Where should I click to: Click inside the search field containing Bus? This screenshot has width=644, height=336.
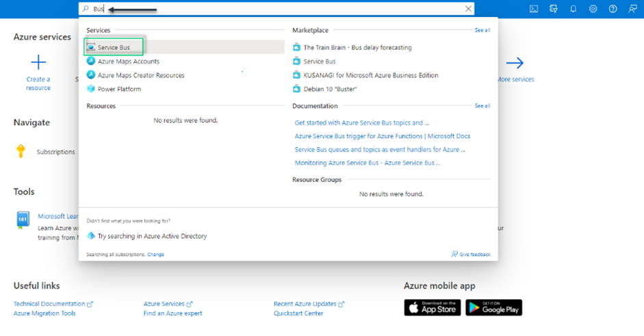click(x=276, y=9)
